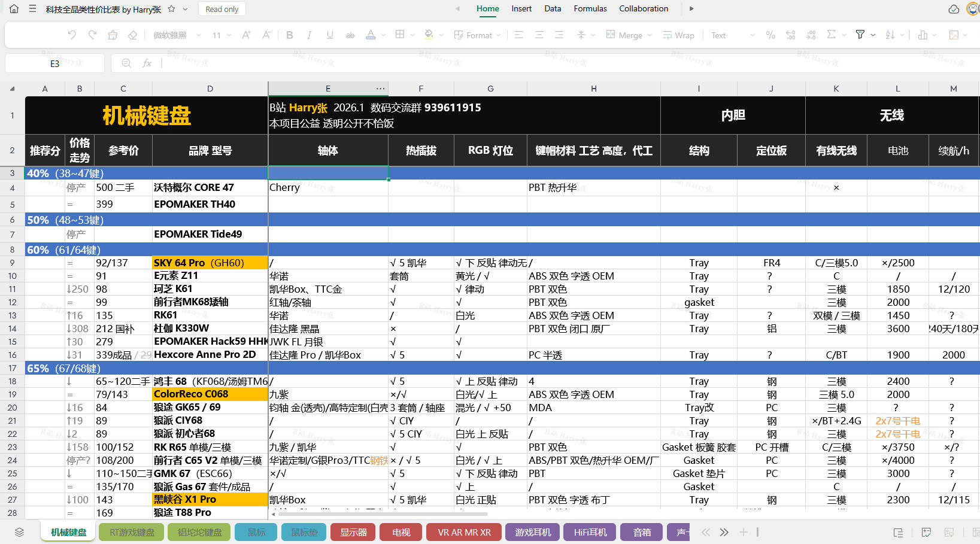Open the Insert ribbon tab
Screen dimensions: 980x544
coord(521,9)
